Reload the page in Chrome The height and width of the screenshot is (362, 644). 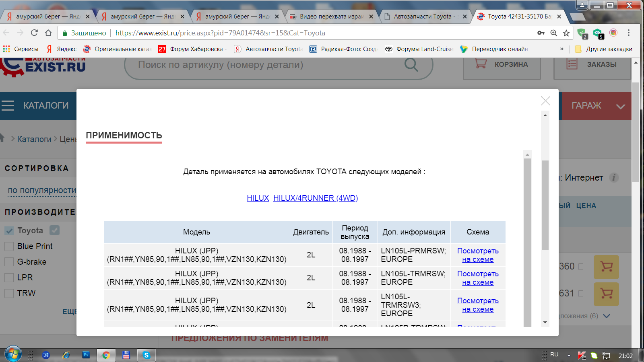(x=34, y=33)
